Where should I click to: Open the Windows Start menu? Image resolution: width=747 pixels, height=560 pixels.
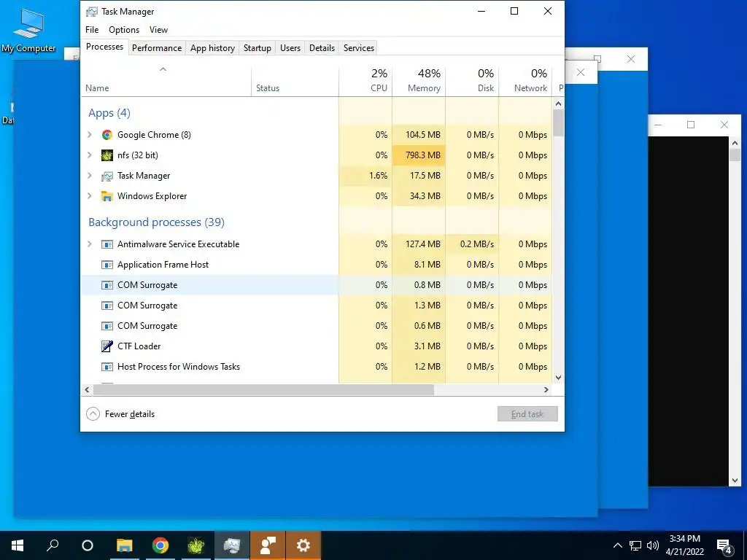(x=18, y=545)
